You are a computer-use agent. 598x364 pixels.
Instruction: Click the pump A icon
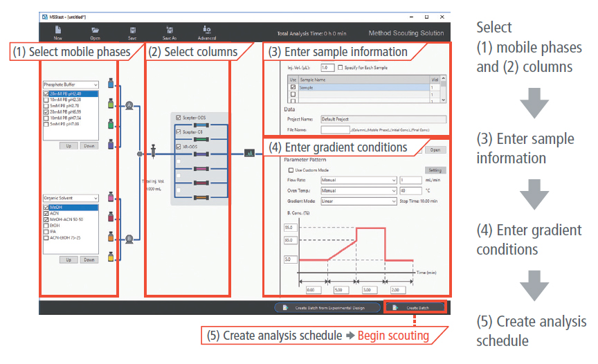point(129,106)
